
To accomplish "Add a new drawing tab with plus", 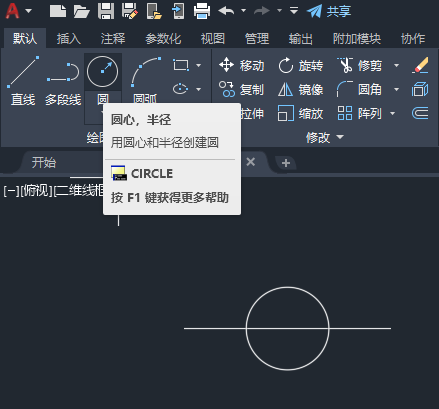I will (x=286, y=163).
